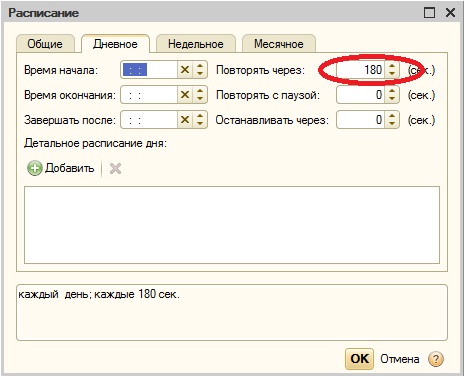
Task: Open the Месячное tab
Action: tap(279, 44)
